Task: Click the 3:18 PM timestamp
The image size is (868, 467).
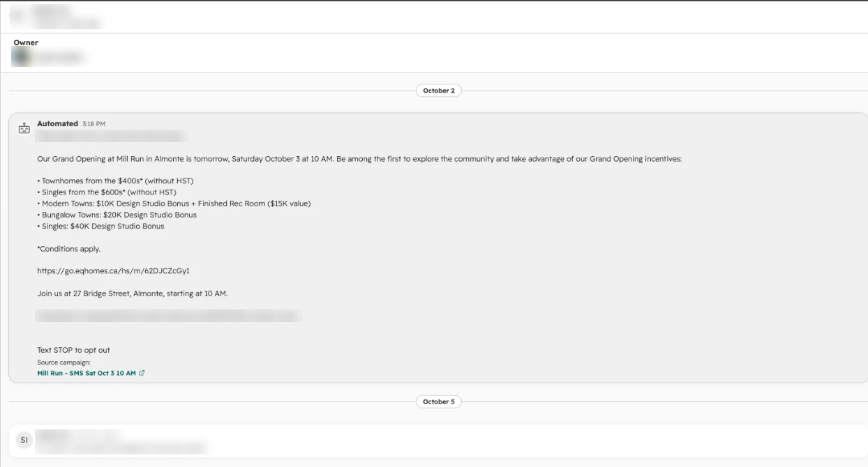Action: [93, 124]
